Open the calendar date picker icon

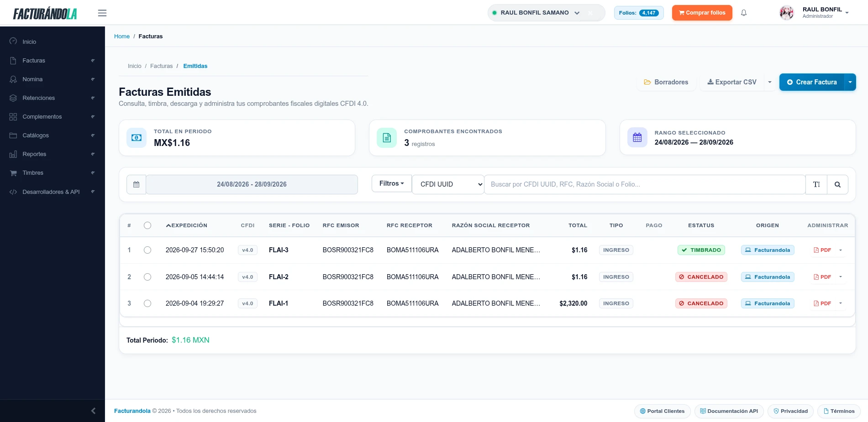[x=136, y=184]
